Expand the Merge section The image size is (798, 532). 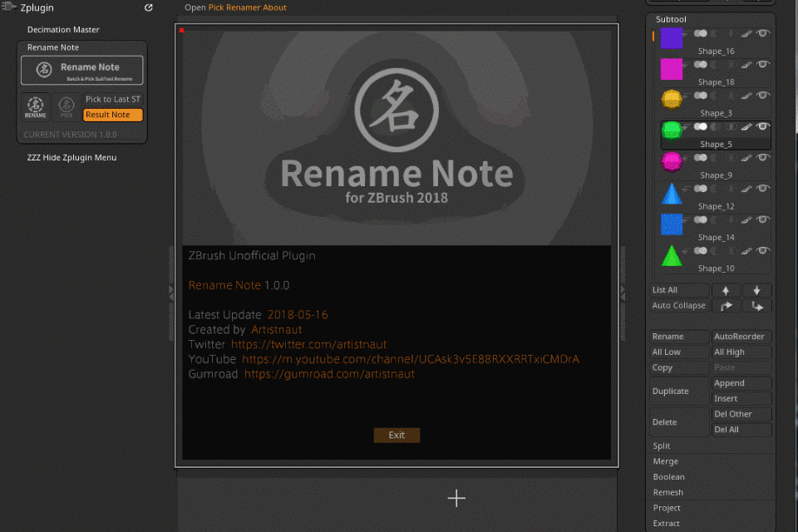pos(666,461)
